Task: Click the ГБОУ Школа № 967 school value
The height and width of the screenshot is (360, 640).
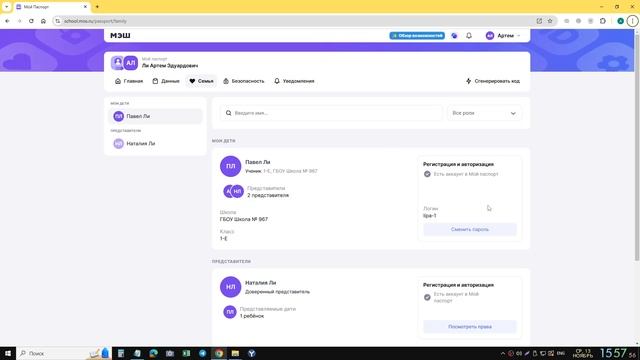Action: (x=244, y=219)
